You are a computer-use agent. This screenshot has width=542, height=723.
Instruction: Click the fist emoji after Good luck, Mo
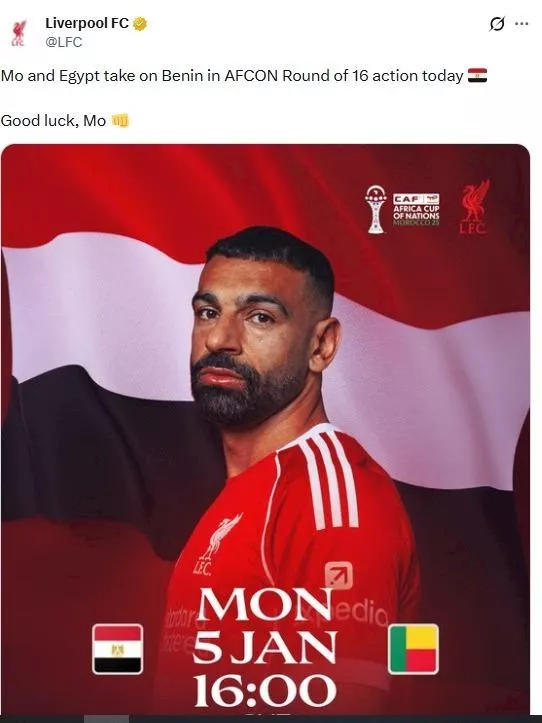click(x=120, y=121)
